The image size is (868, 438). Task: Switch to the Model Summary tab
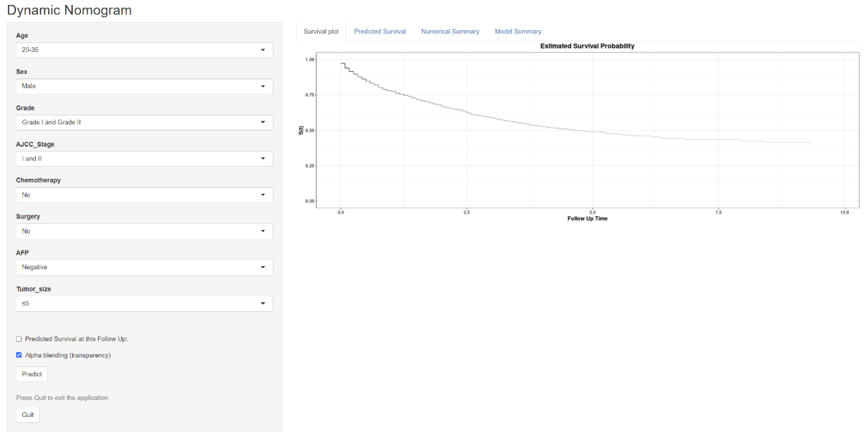pyautogui.click(x=518, y=31)
